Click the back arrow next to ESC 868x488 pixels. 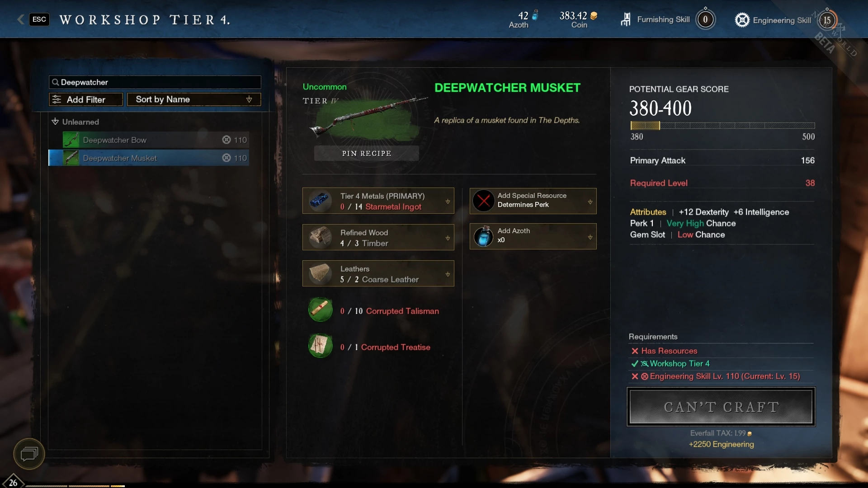[20, 19]
